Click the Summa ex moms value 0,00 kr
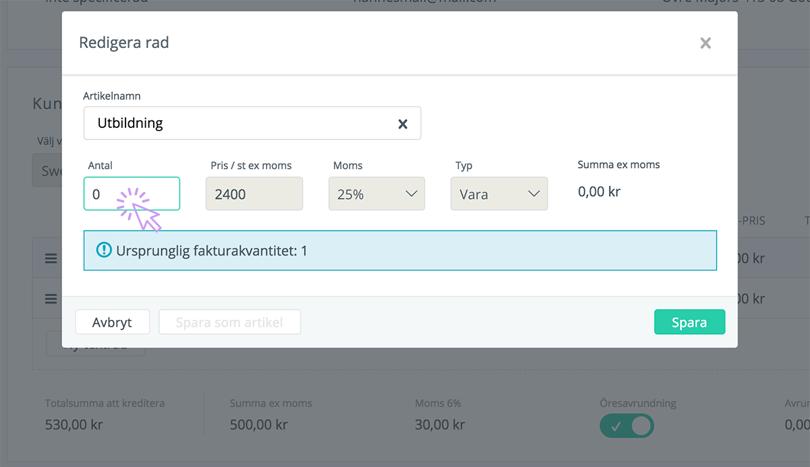The width and height of the screenshot is (810, 467). tap(600, 191)
